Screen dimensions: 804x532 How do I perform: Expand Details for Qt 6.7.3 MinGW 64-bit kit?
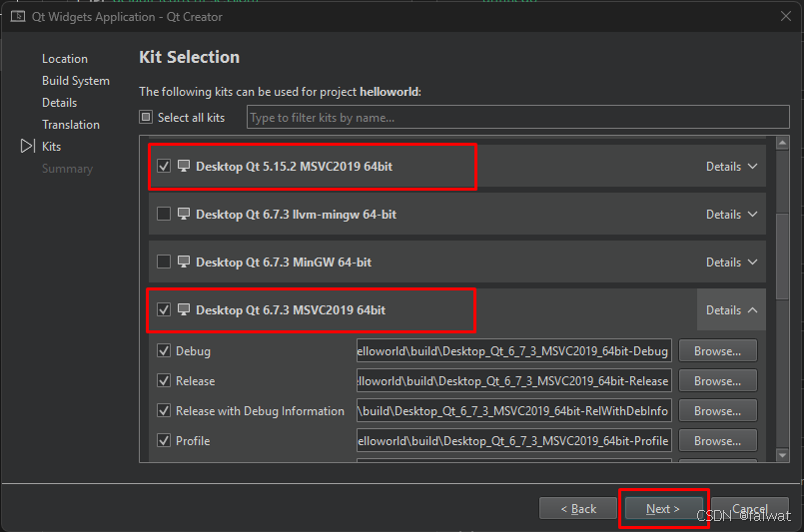click(731, 263)
